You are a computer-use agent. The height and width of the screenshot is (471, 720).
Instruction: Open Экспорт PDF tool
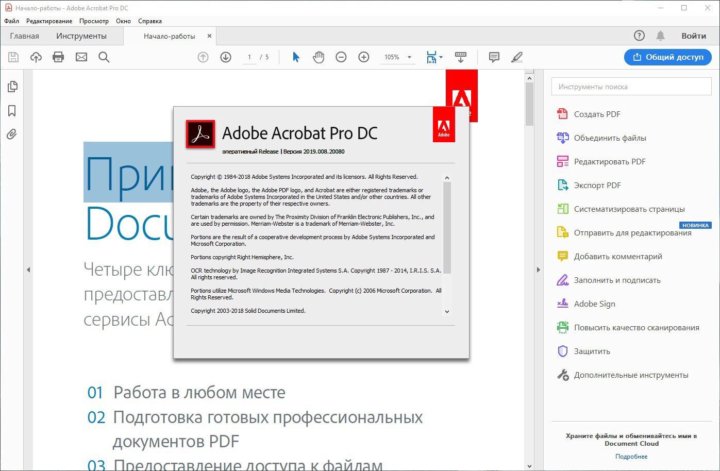coord(588,185)
